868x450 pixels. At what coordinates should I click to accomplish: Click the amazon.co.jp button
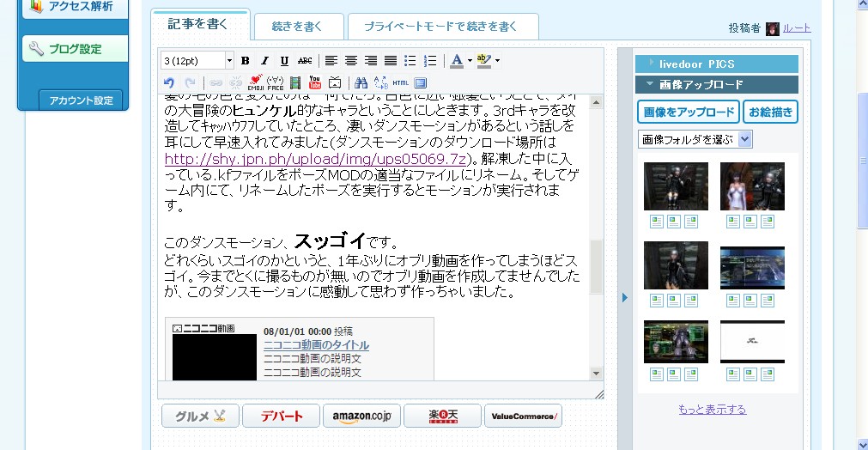[362, 416]
